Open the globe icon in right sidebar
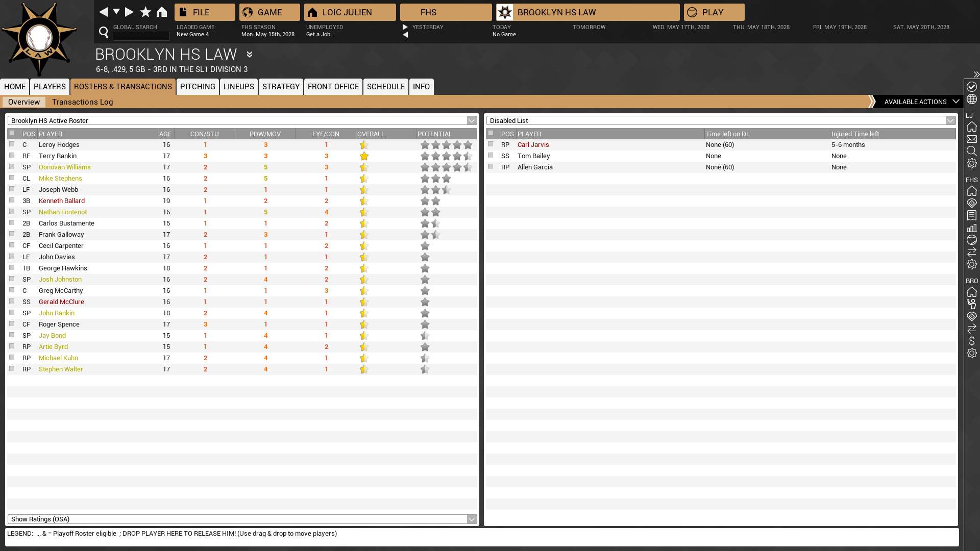This screenshot has height=551, width=980. pyautogui.click(x=971, y=99)
